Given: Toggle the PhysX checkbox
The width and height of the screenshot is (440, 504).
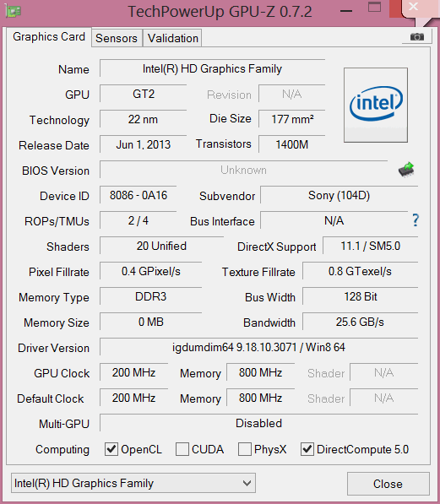Looking at the screenshot, I should 244,449.
